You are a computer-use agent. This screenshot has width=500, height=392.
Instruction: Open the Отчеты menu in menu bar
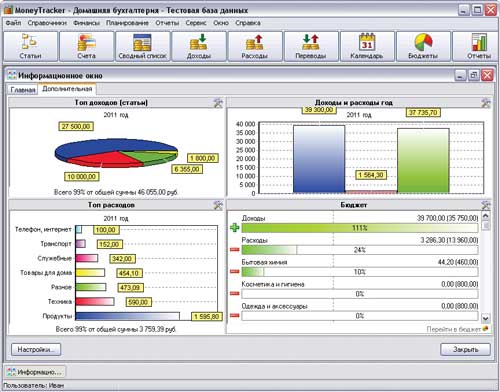pos(167,23)
